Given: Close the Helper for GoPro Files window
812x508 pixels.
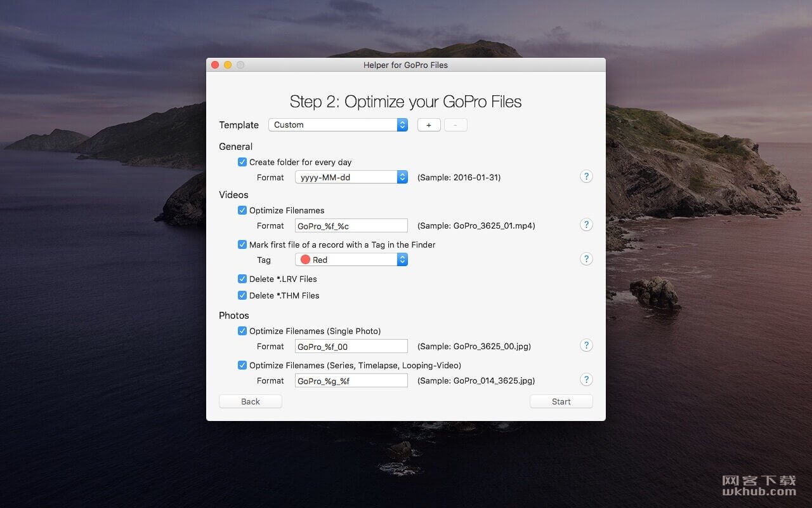Looking at the screenshot, I should (215, 65).
